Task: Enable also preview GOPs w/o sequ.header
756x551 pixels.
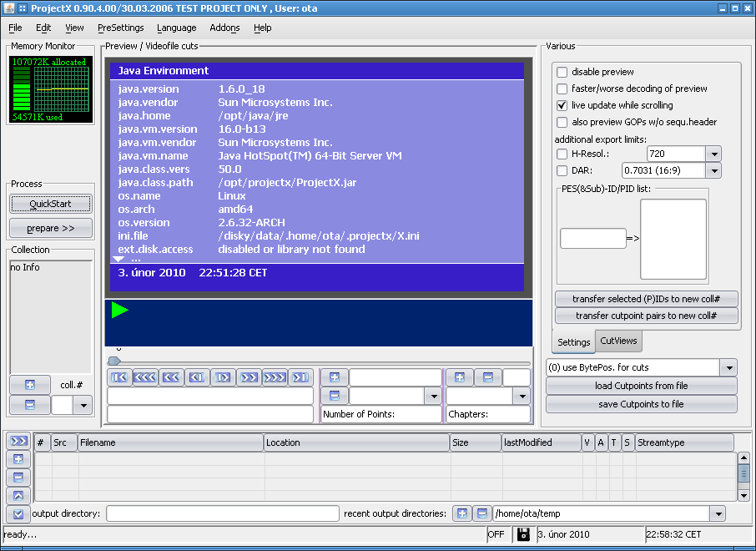Action: [562, 122]
